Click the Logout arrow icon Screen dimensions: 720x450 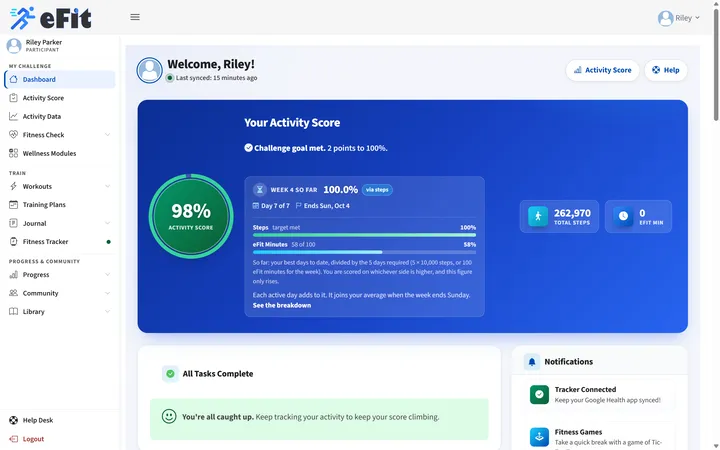(x=13, y=439)
